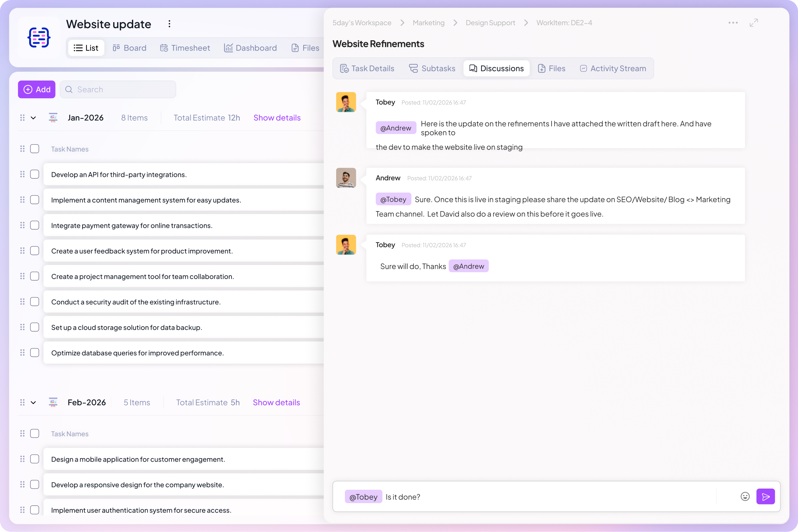Image resolution: width=798 pixels, height=532 pixels.
Task: Check the checkbox for Integrate payment gateway task
Action: pos(35,225)
